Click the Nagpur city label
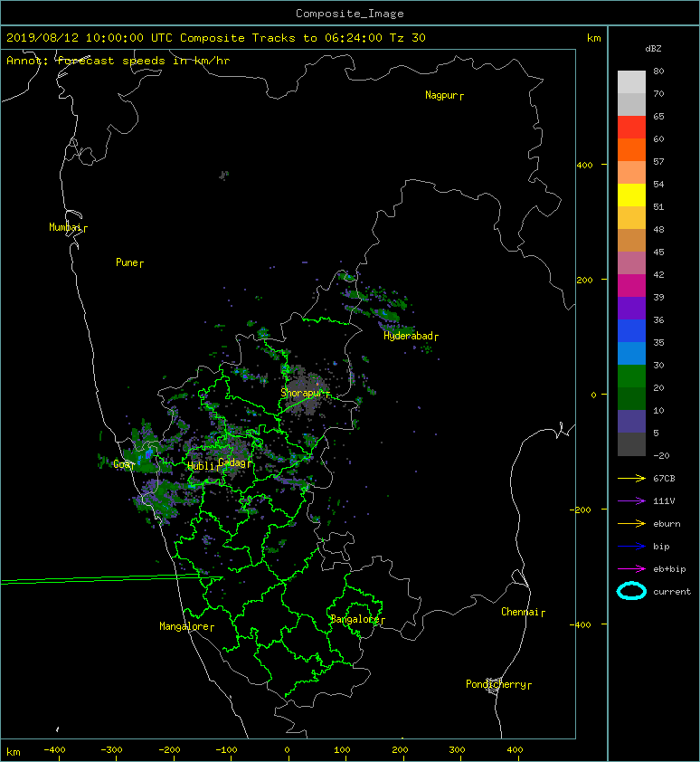This screenshot has width=700, height=762. 441,95
